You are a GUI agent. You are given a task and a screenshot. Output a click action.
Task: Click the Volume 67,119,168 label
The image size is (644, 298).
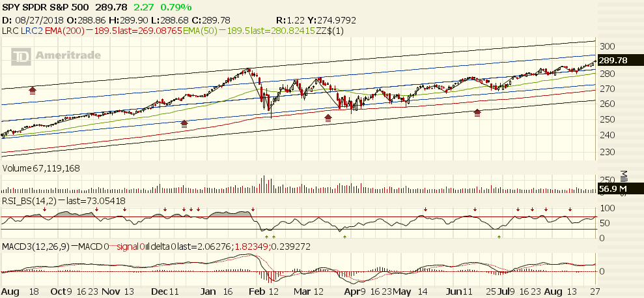(40, 168)
